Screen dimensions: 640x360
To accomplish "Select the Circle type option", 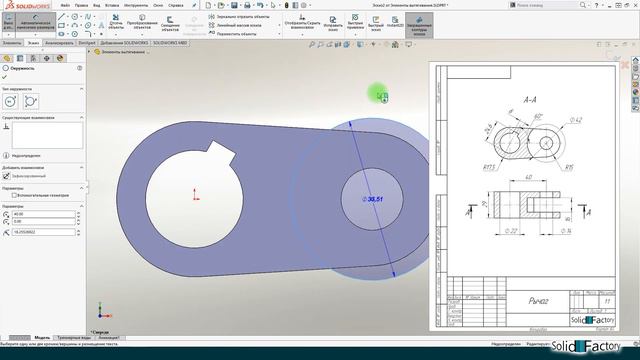I will tap(10, 102).
